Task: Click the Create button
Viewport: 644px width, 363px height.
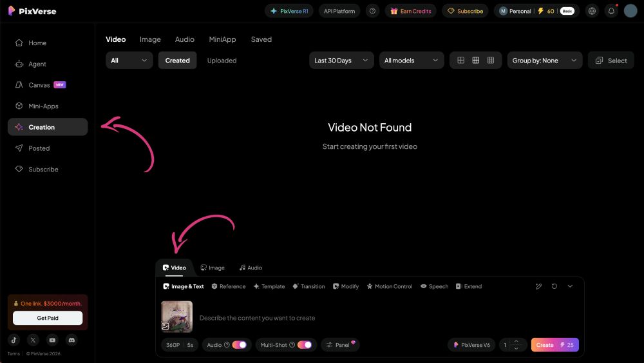Action: 555,345
